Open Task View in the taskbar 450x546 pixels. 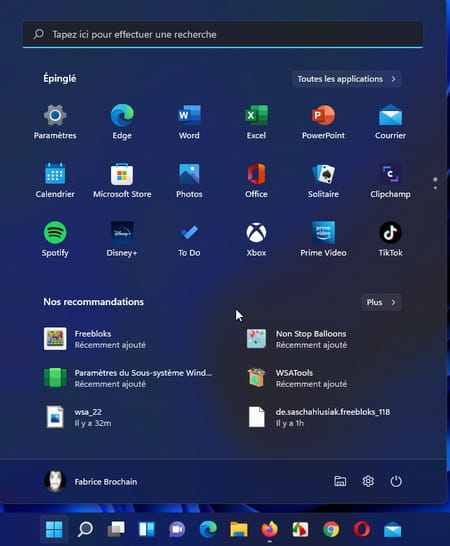tap(116, 529)
